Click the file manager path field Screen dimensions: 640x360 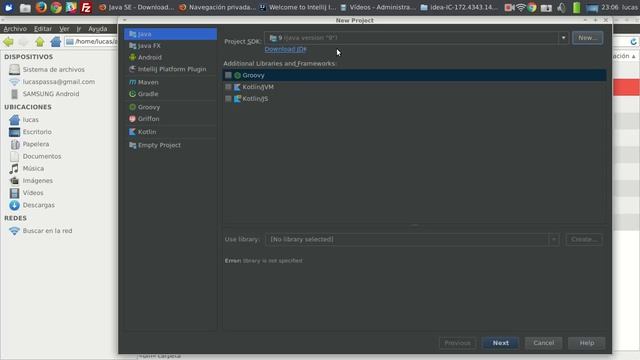pyautogui.click(x=91, y=42)
